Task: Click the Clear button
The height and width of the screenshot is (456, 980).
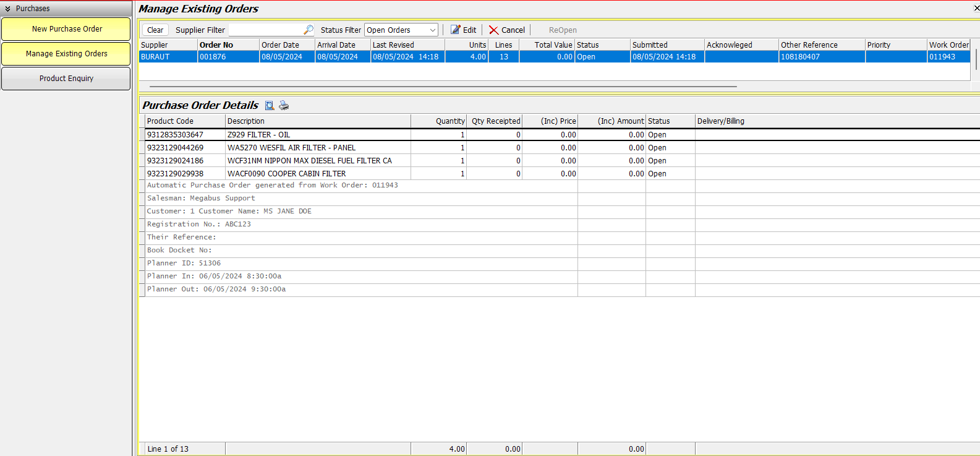Action: pos(155,30)
